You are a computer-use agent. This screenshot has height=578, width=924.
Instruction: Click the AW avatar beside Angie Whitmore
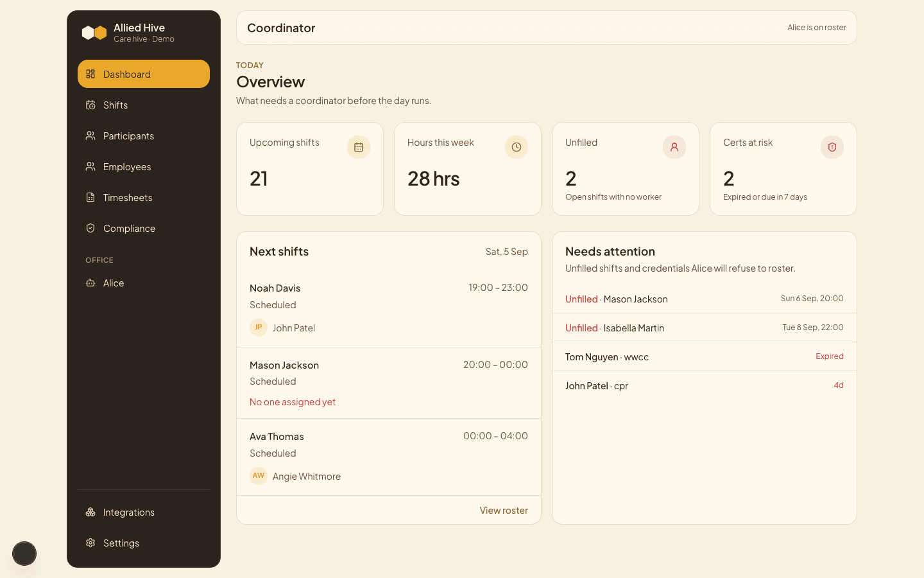coord(259,476)
